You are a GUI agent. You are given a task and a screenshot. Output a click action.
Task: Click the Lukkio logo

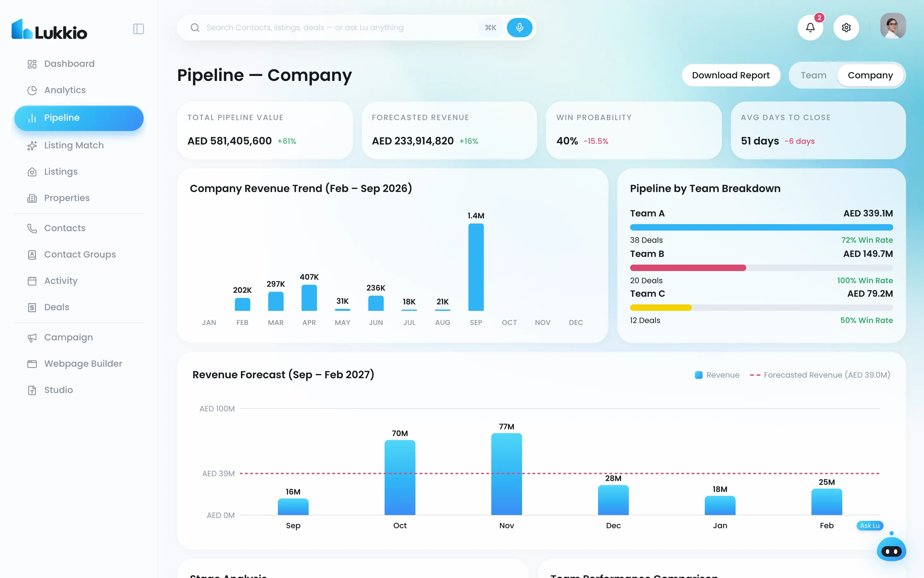pyautogui.click(x=49, y=29)
